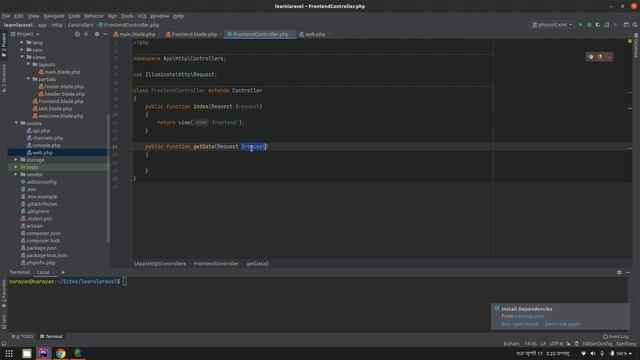Collapse the layouts folder
This screenshot has height=360, width=640.
tap(28, 64)
